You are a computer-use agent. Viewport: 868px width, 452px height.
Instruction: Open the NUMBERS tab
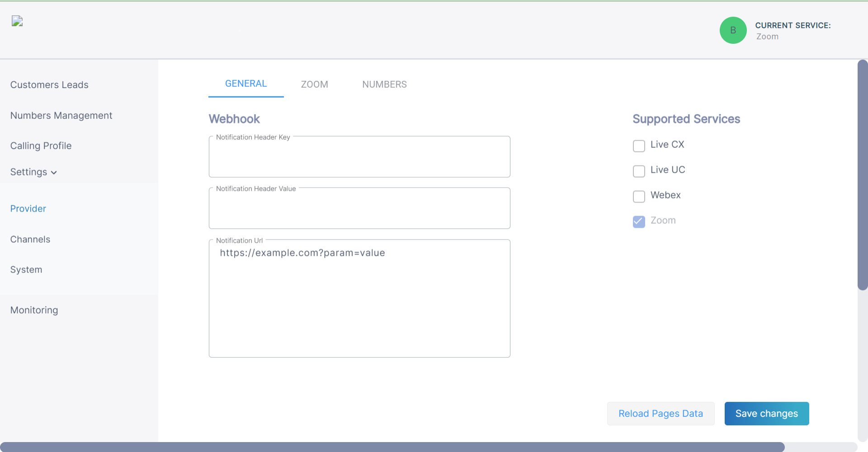(x=384, y=85)
